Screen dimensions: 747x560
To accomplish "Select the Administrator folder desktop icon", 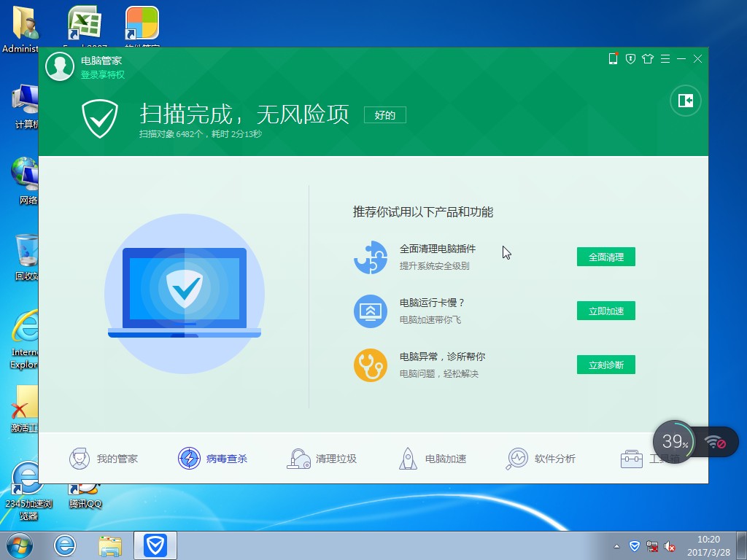I will [x=21, y=28].
